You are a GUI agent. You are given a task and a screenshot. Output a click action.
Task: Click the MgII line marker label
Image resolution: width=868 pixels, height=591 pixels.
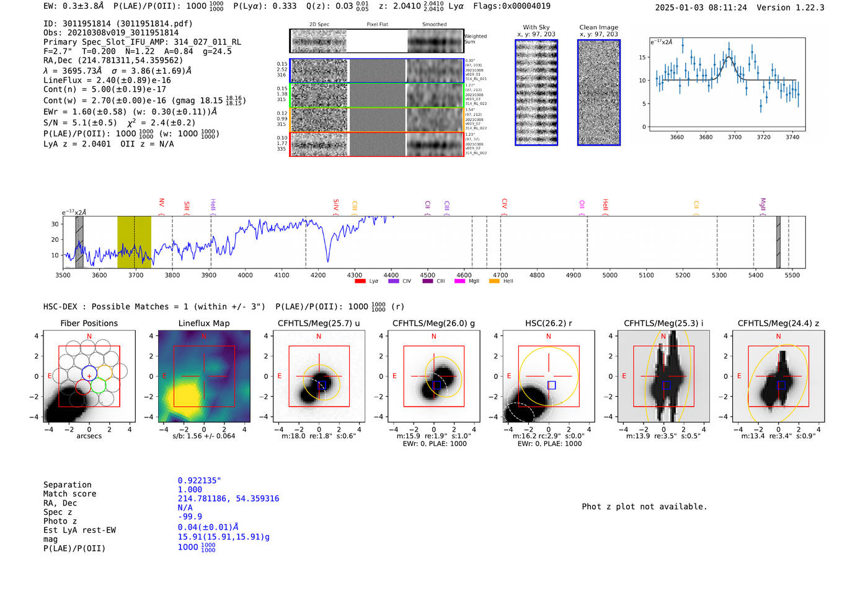[x=763, y=204]
